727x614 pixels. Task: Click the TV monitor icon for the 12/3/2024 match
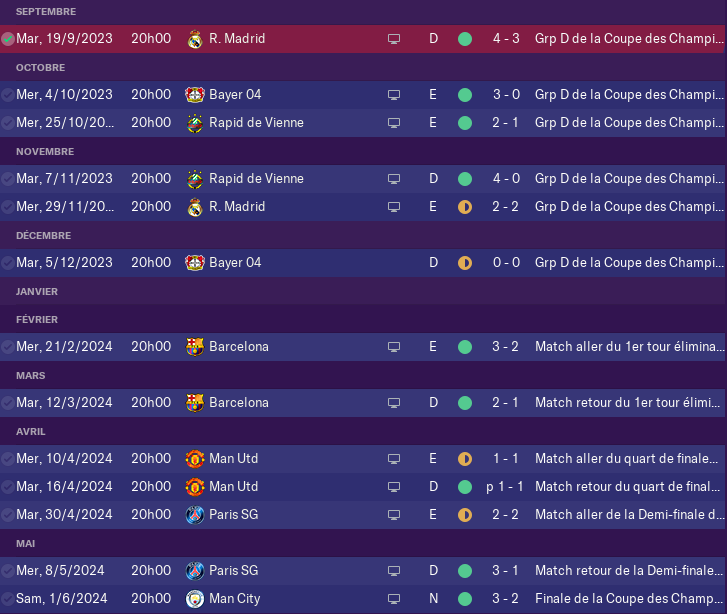(x=394, y=403)
